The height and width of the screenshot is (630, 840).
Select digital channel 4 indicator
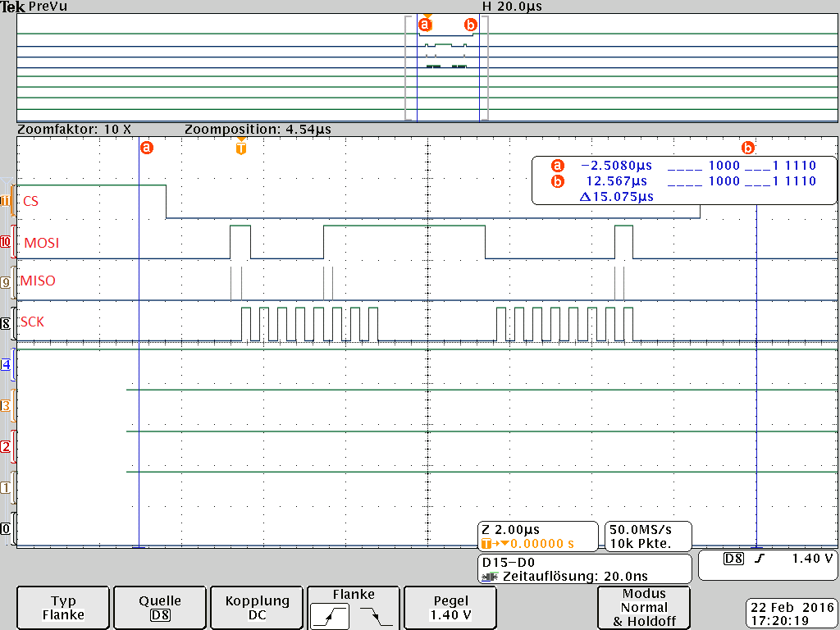(x=6, y=365)
